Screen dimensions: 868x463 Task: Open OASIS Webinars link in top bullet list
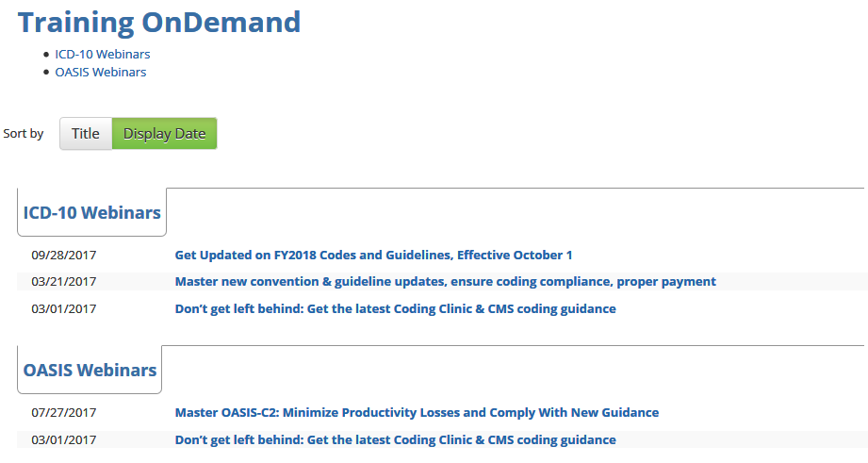tap(101, 72)
